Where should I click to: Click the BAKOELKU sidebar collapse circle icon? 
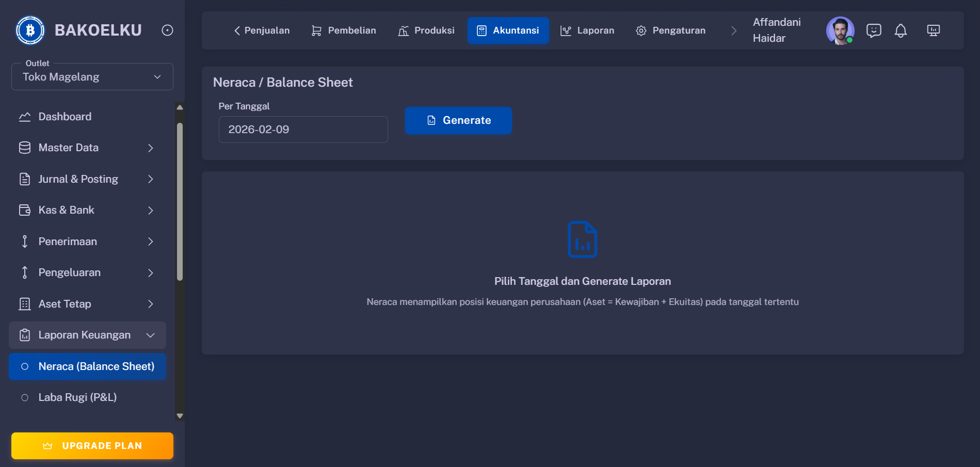166,30
